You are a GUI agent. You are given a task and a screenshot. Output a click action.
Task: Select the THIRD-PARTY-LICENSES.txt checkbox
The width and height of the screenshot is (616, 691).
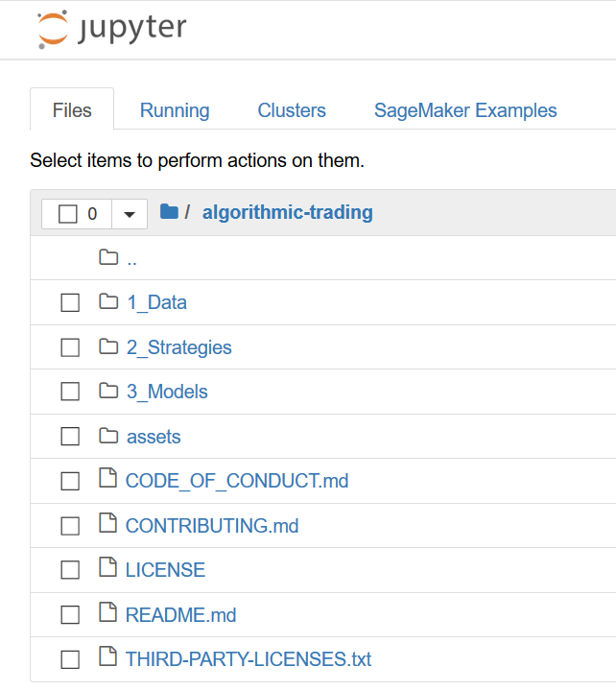[x=70, y=659]
